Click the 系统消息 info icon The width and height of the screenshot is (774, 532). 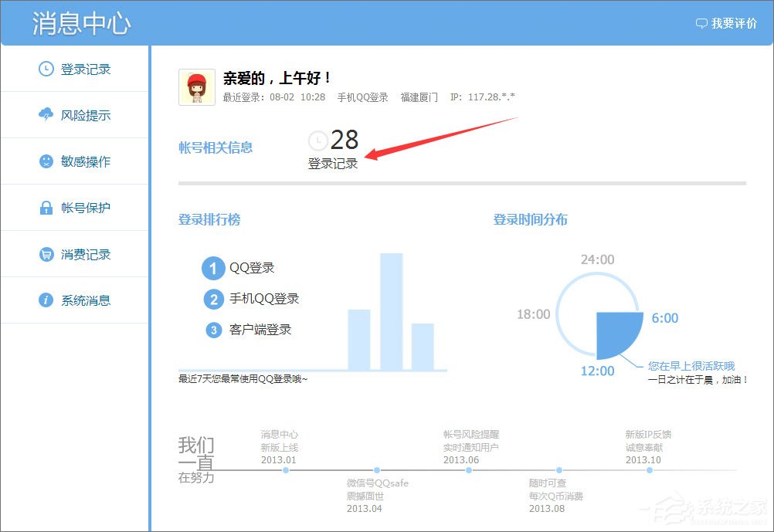tap(46, 300)
